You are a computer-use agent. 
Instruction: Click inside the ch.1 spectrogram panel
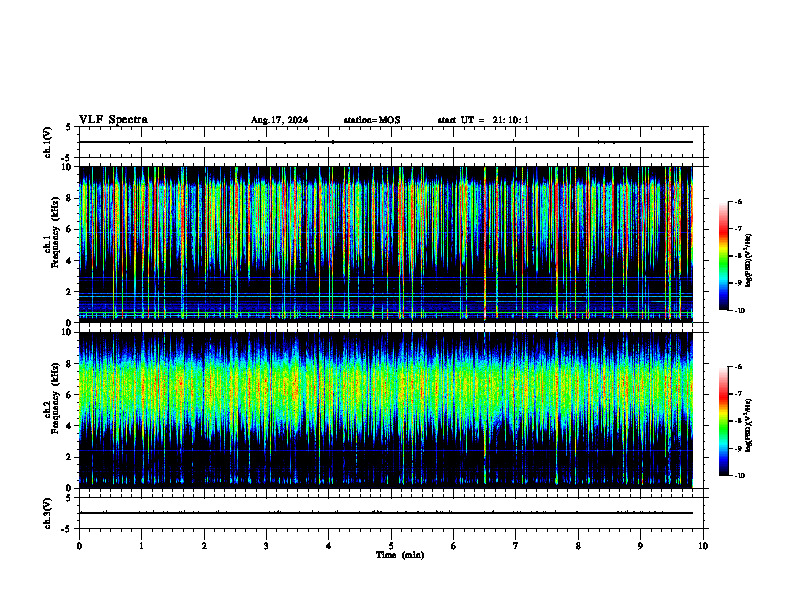tap(385, 244)
